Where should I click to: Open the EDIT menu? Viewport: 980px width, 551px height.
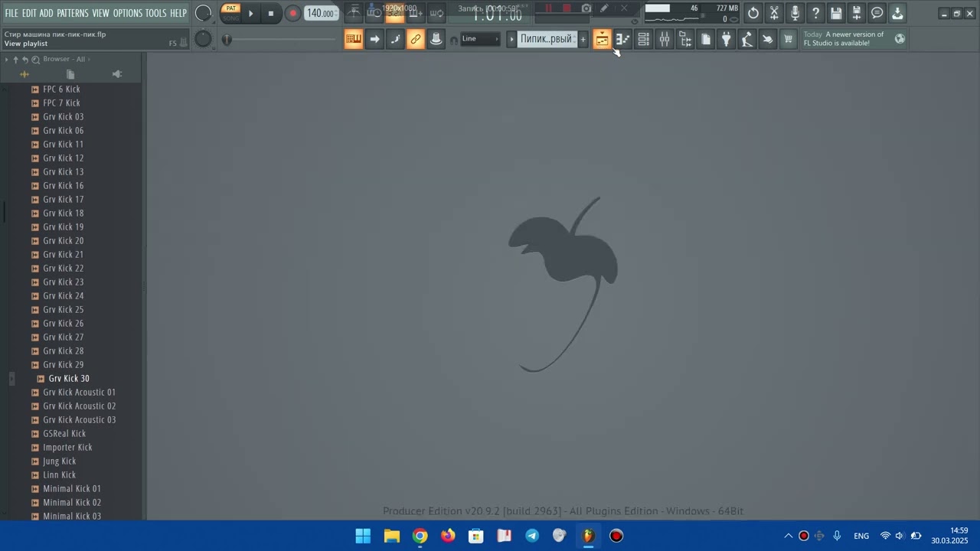[x=29, y=13]
